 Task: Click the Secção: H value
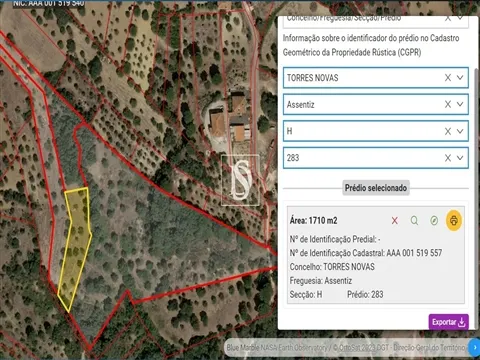coord(306,294)
